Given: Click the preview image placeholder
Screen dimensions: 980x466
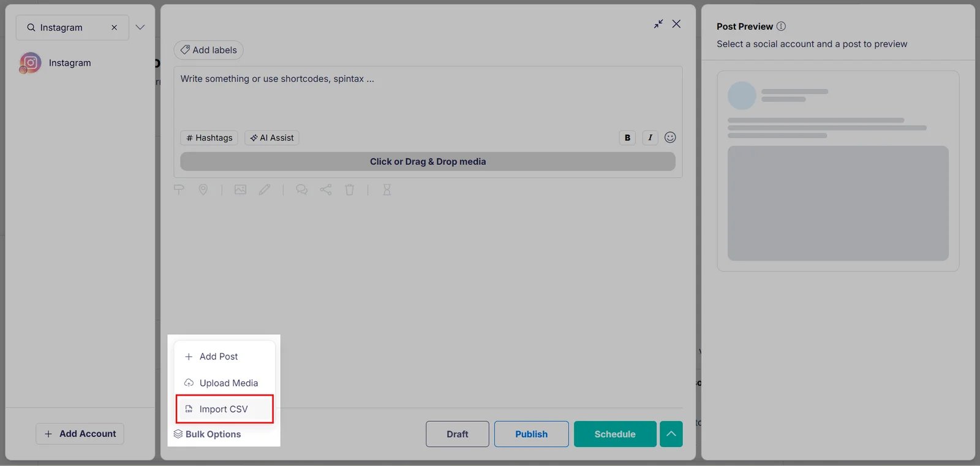Looking at the screenshot, I should tap(838, 203).
